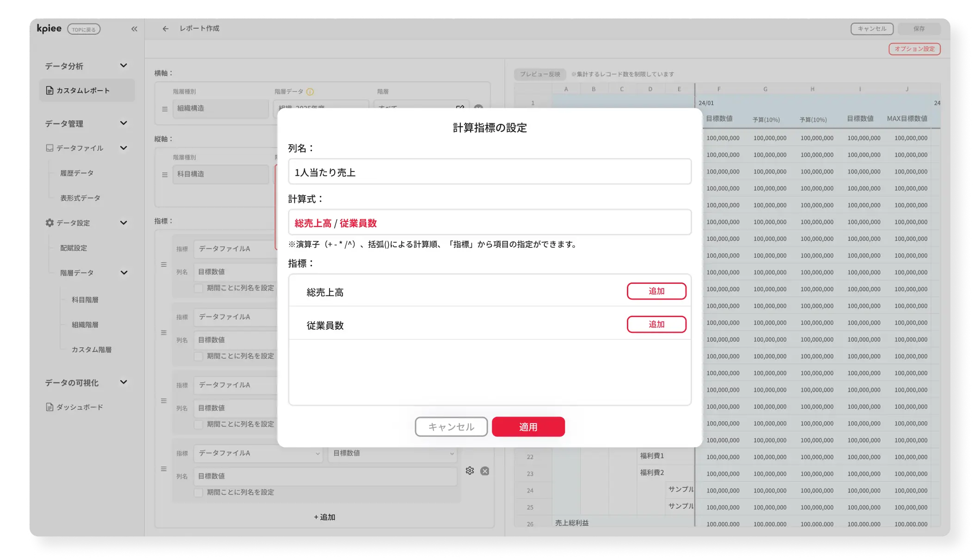The width and height of the screenshot is (980, 559).
Task: Add 総売上高 to the formula
Action: click(x=656, y=291)
